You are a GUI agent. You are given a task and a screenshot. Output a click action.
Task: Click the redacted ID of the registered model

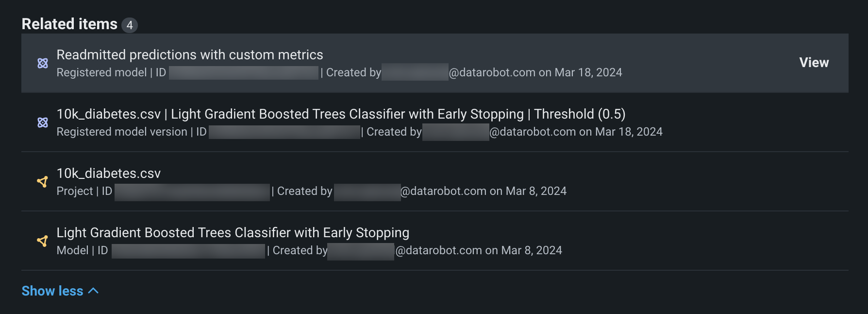click(x=244, y=73)
